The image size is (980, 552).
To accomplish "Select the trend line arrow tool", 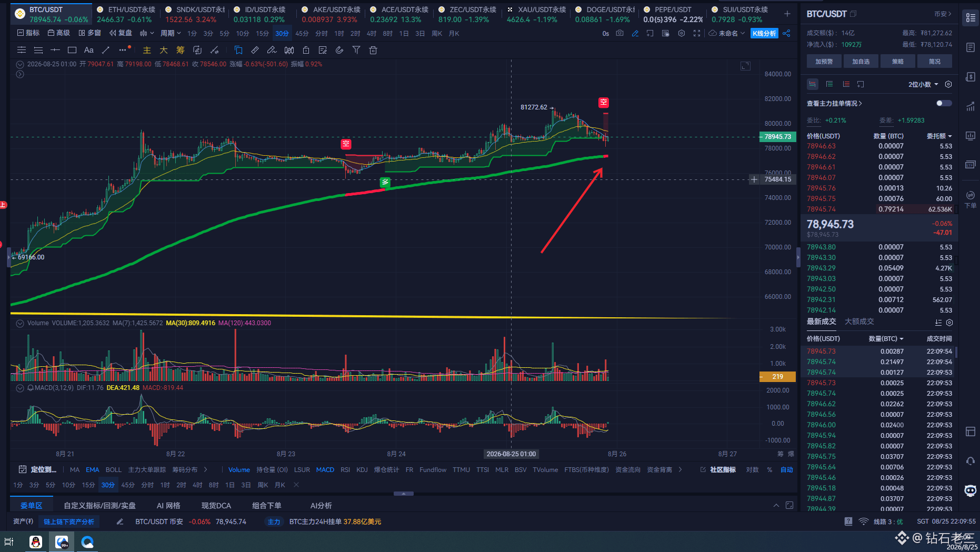I will [x=106, y=50].
